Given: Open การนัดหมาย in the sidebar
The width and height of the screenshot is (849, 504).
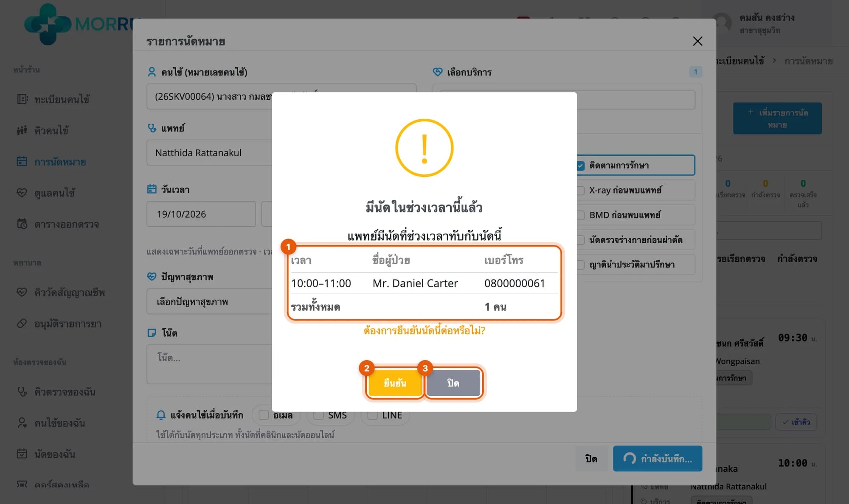Looking at the screenshot, I should [60, 162].
